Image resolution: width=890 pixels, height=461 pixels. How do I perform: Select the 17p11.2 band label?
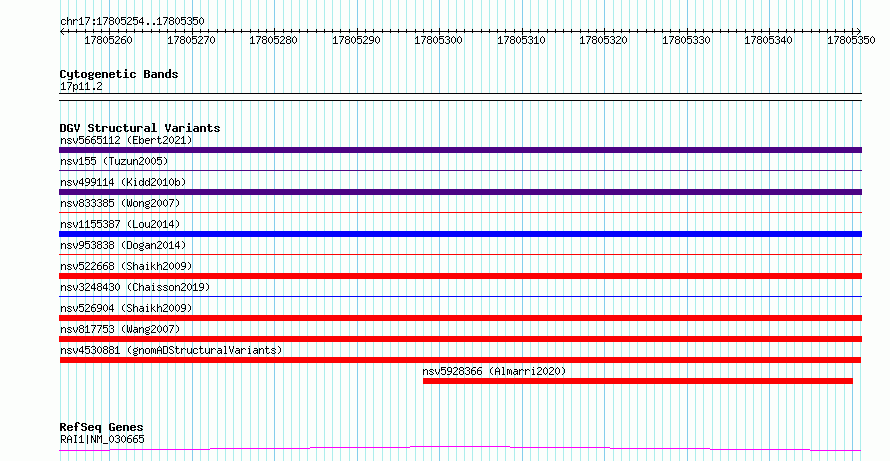click(81, 86)
